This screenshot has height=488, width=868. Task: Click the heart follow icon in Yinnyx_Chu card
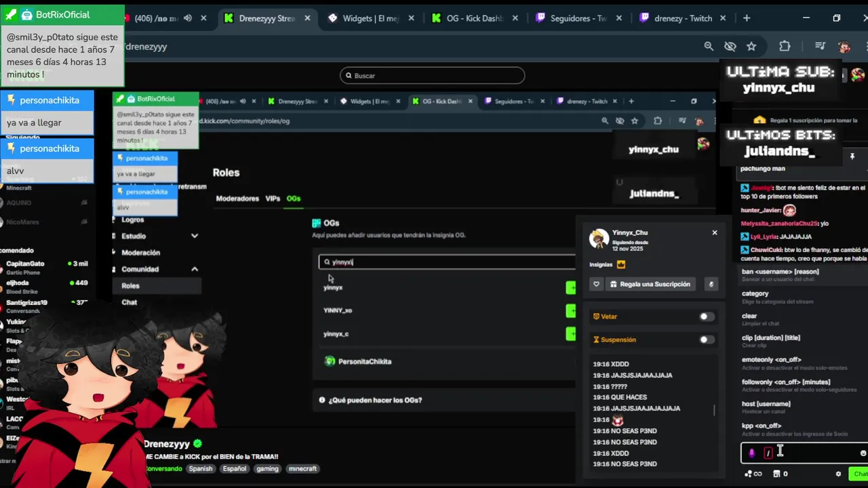click(x=596, y=284)
